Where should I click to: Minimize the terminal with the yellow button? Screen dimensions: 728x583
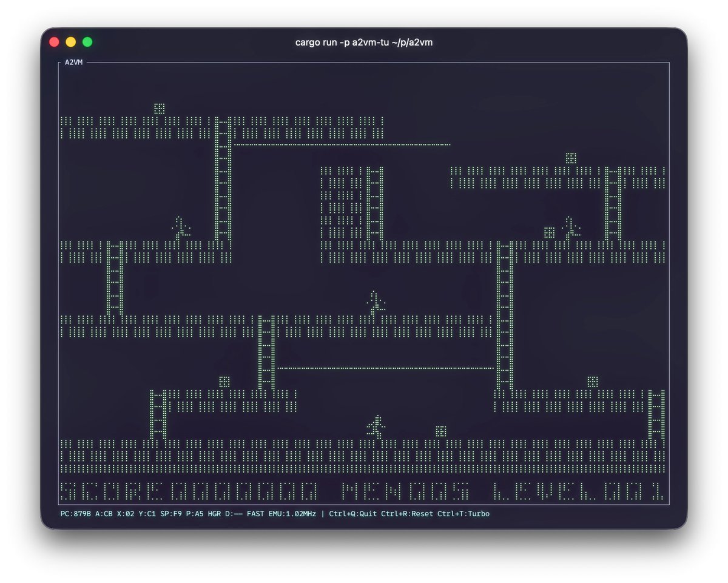pos(70,42)
